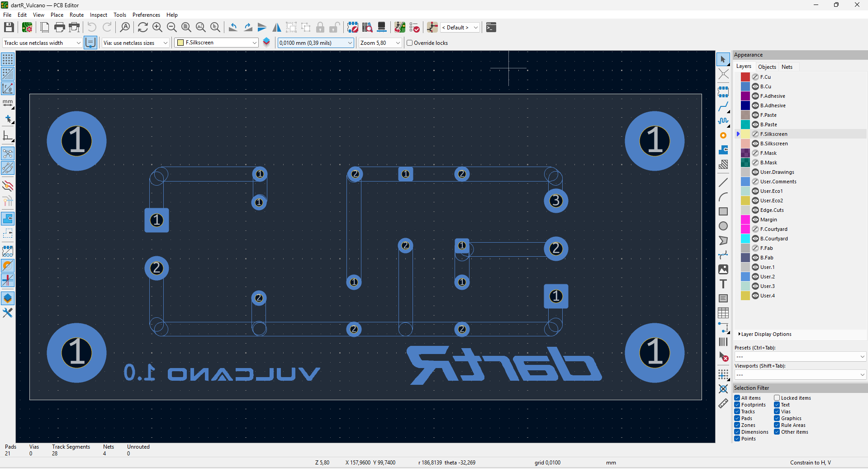Open the Track width dropdown
Screen dimensions: 868x469
pyautogui.click(x=42, y=43)
